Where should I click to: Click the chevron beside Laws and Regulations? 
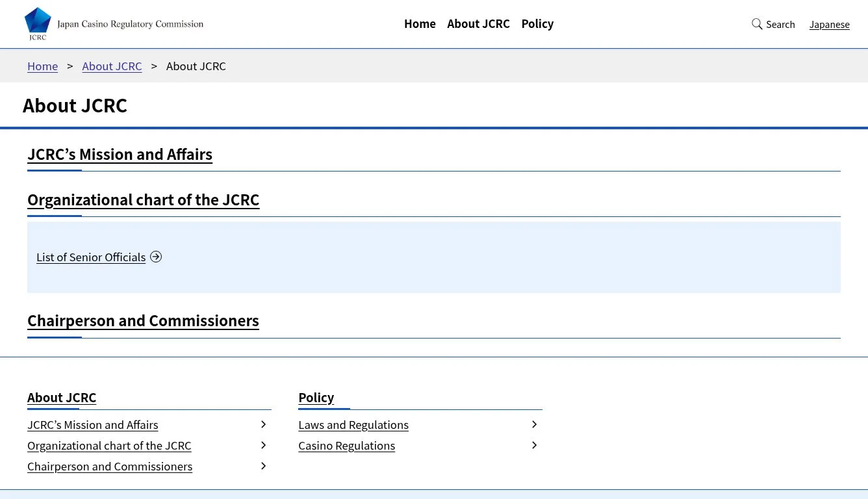pyautogui.click(x=534, y=424)
